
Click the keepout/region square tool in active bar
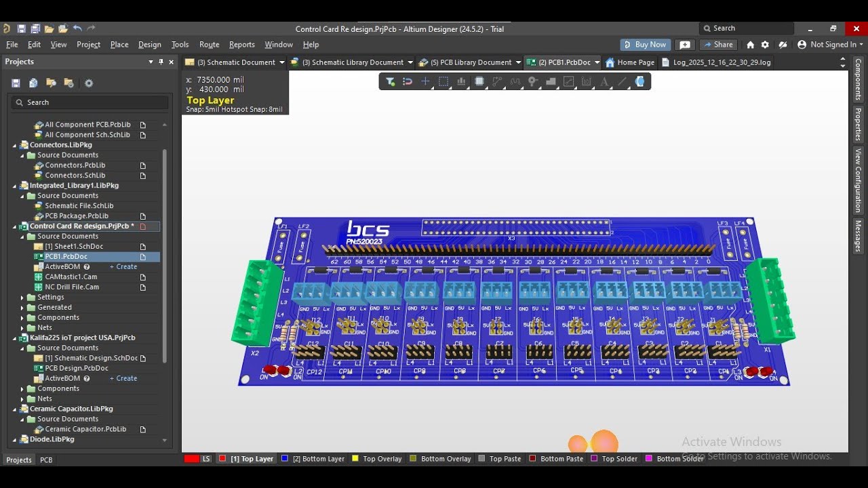pyautogui.click(x=569, y=81)
